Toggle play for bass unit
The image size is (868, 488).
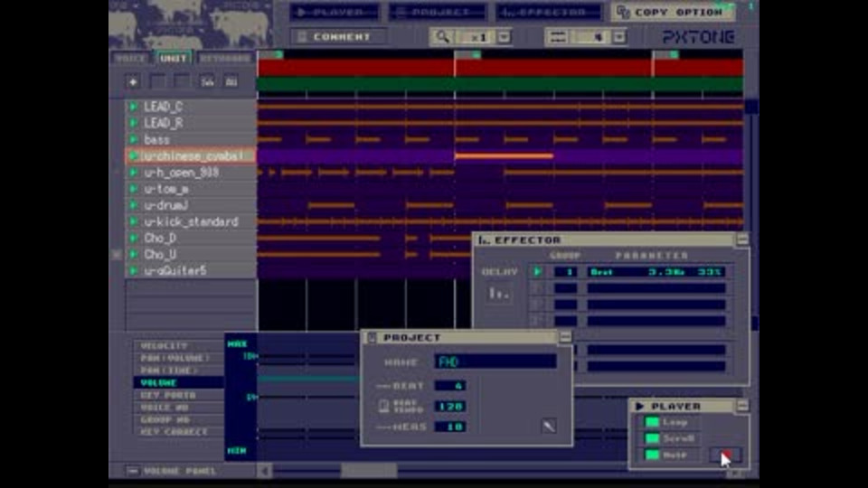pyautogui.click(x=134, y=139)
